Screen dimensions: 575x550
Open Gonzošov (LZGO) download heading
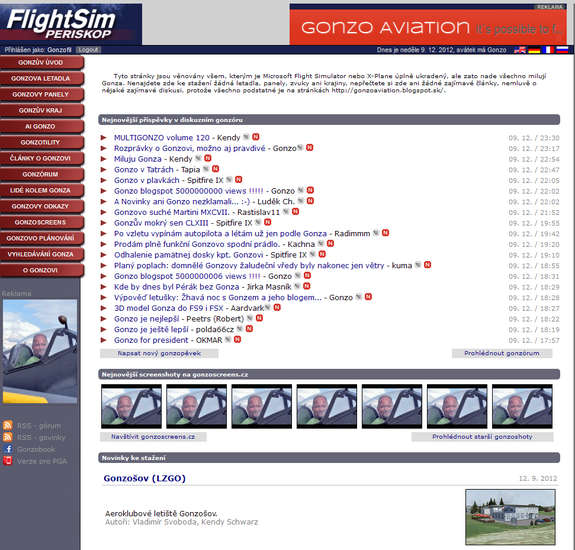click(x=144, y=478)
